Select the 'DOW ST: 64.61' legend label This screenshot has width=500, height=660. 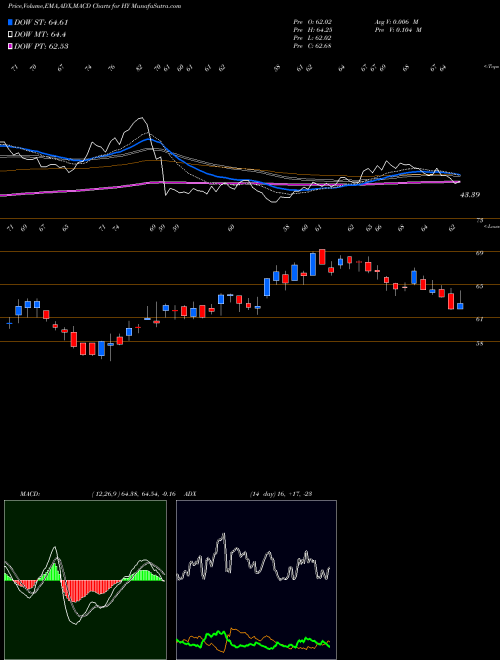[41, 23]
